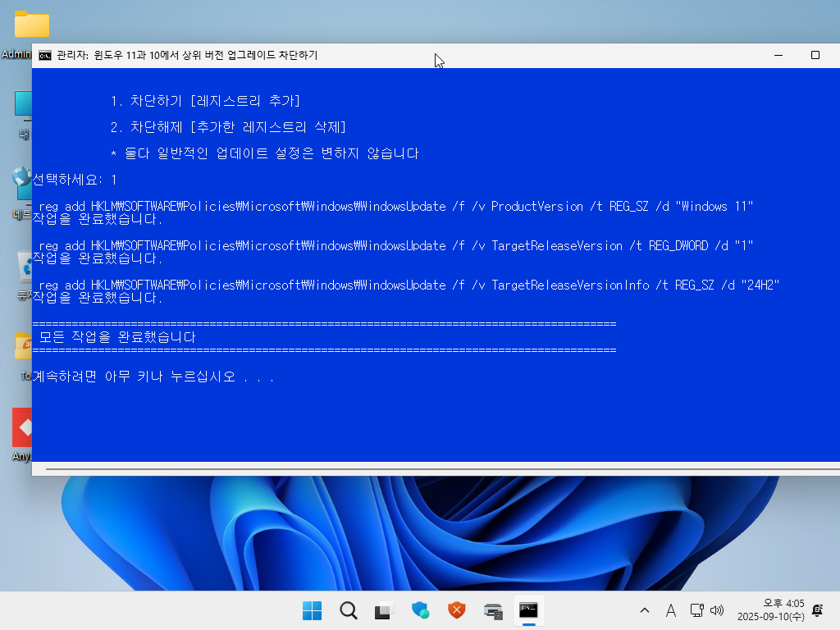Click the '계속하려면 아무 키나 누르십시오' prompt

coord(153,377)
